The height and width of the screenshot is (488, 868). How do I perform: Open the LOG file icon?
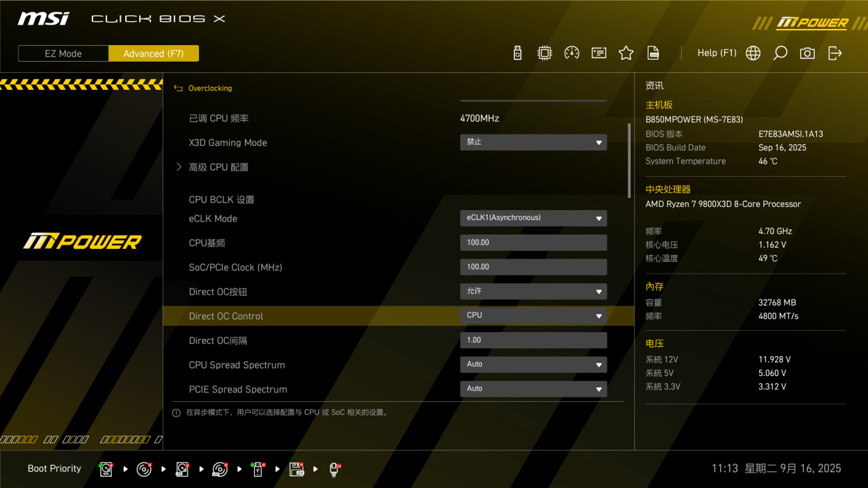click(653, 53)
